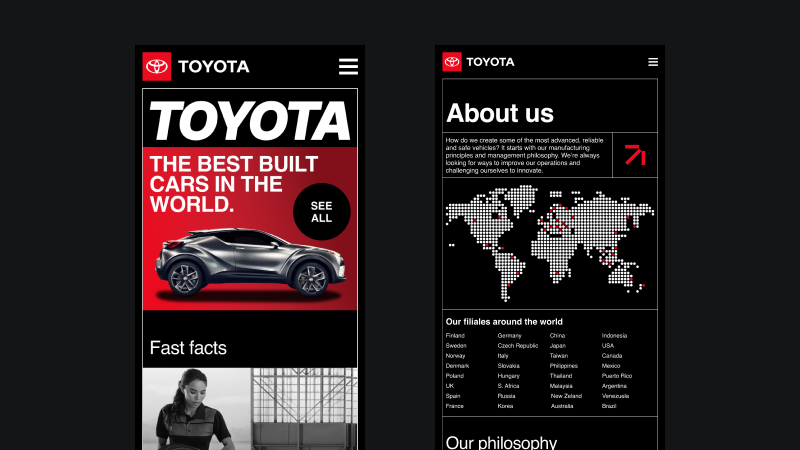
Task: Select Czech Republic in the country list
Action: click(x=518, y=346)
